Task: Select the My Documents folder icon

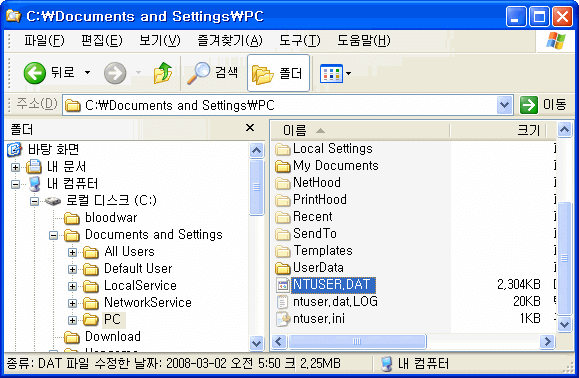Action: pos(283,166)
